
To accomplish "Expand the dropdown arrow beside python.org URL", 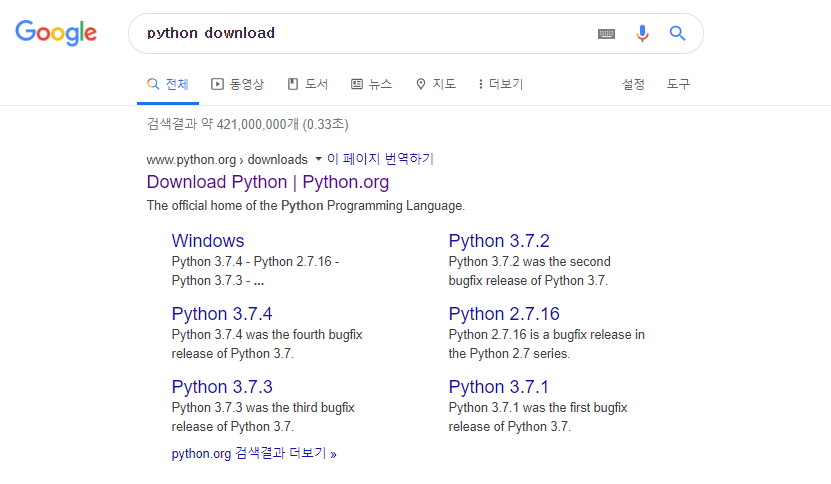I will tap(318, 159).
